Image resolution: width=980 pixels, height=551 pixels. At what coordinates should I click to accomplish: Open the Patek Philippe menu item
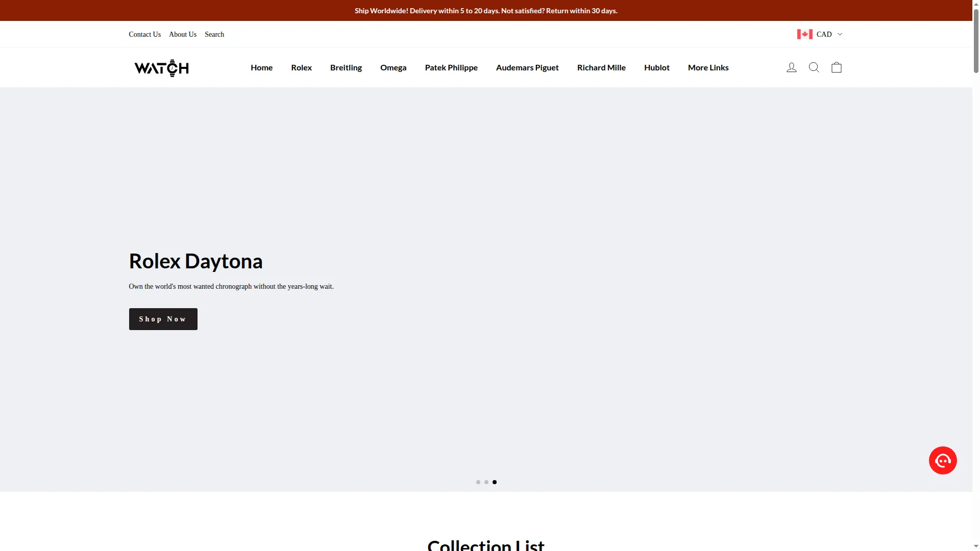pos(451,67)
